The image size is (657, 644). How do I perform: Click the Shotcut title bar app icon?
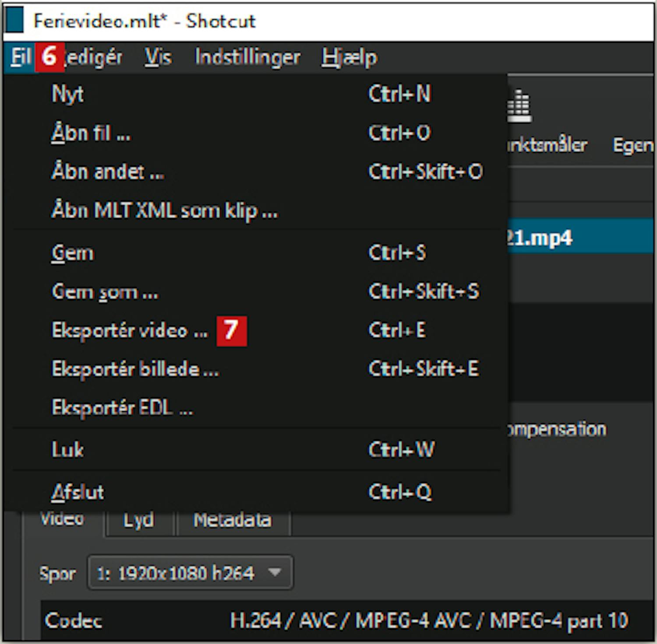click(x=14, y=20)
